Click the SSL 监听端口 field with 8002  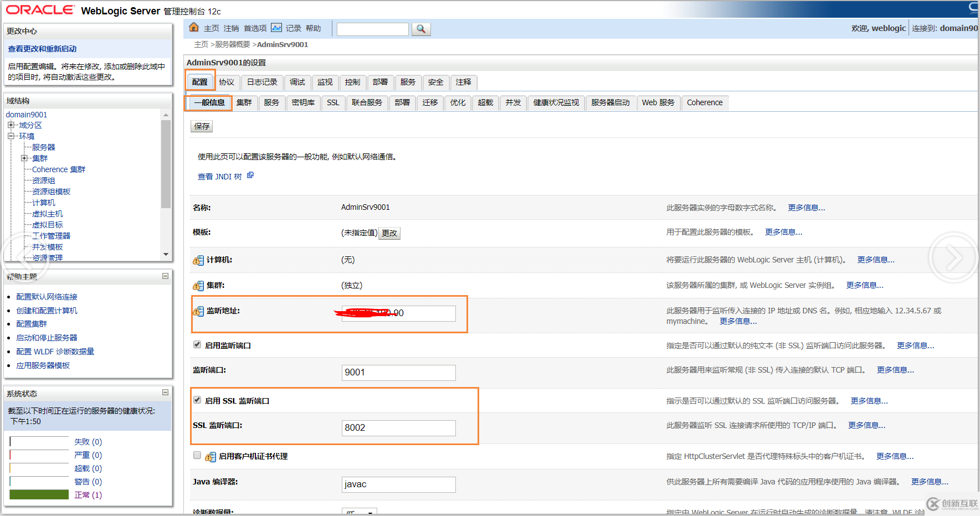tap(399, 428)
